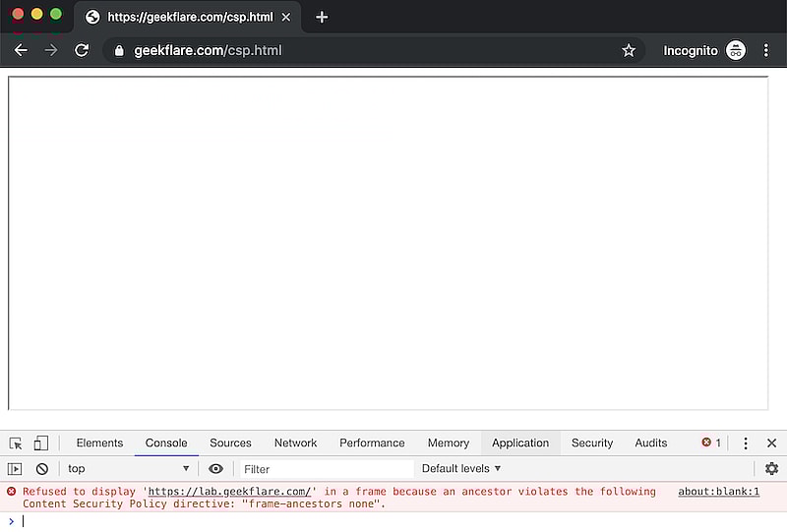
Task: Select the geekflare.com/csp.html browser tab
Action: [x=188, y=17]
